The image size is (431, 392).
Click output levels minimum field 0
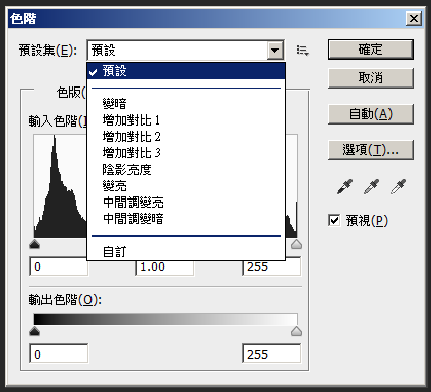click(x=59, y=353)
